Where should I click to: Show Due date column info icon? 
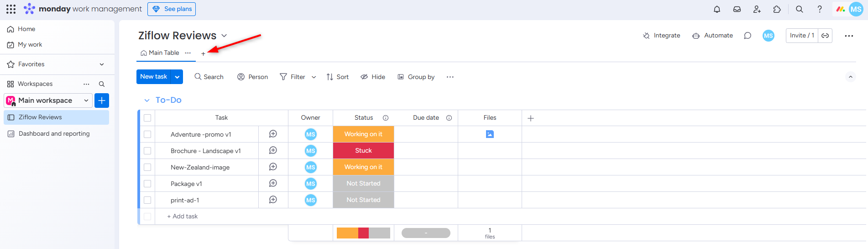(x=449, y=118)
